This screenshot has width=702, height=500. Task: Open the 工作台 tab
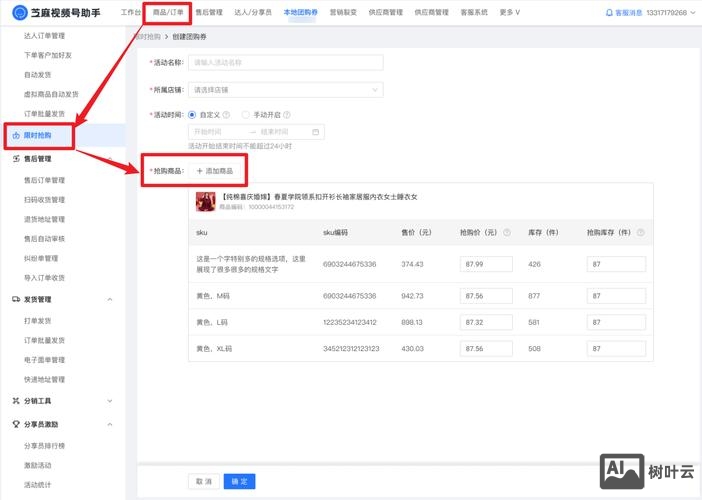point(131,13)
